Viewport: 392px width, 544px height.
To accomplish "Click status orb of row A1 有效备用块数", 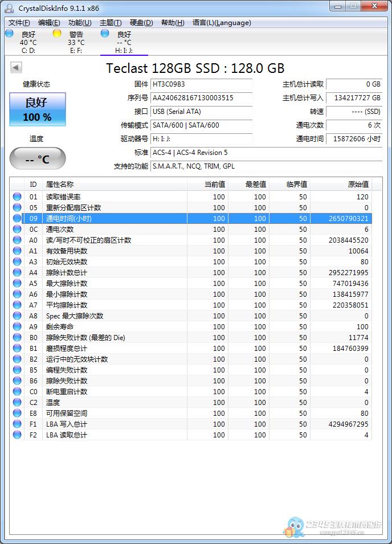I will pyautogui.click(x=17, y=251).
